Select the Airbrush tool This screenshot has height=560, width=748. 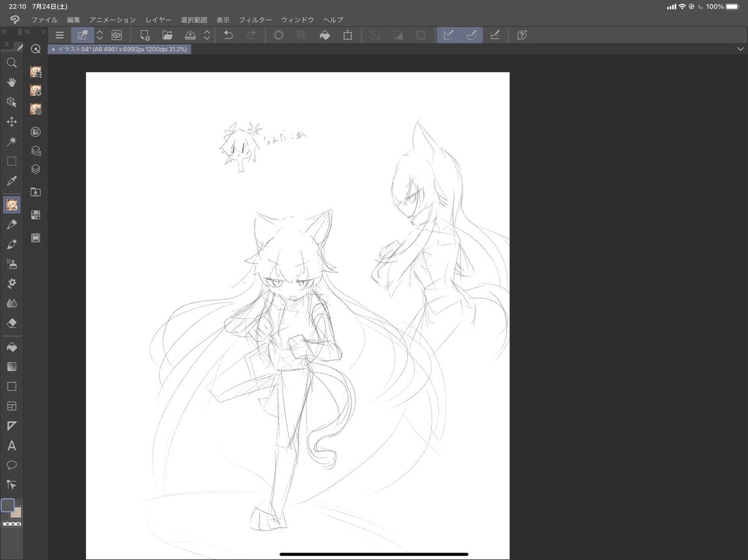(x=11, y=263)
